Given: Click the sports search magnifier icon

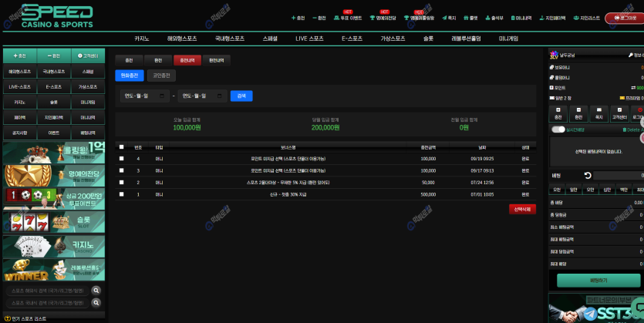Looking at the screenshot, I should click(96, 291).
